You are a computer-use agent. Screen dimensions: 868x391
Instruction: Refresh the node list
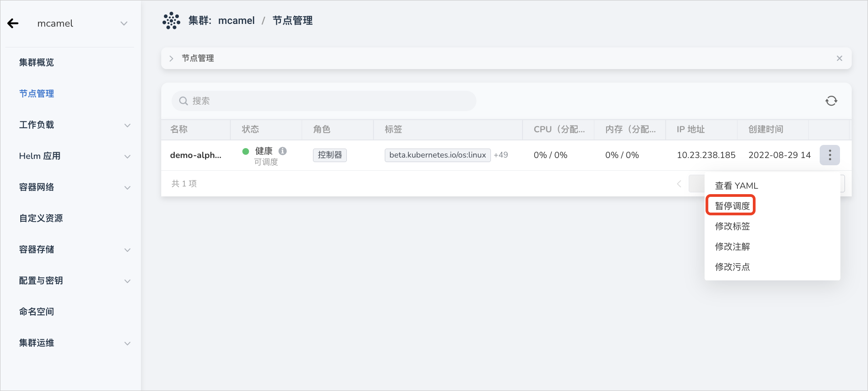tap(831, 101)
